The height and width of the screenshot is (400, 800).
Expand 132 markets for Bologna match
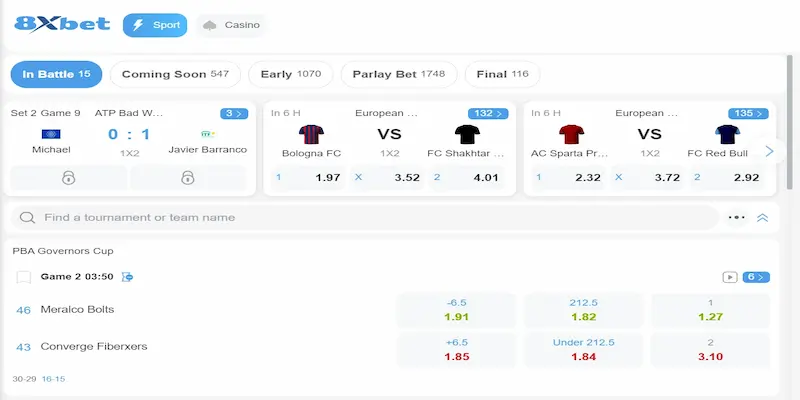(487, 113)
